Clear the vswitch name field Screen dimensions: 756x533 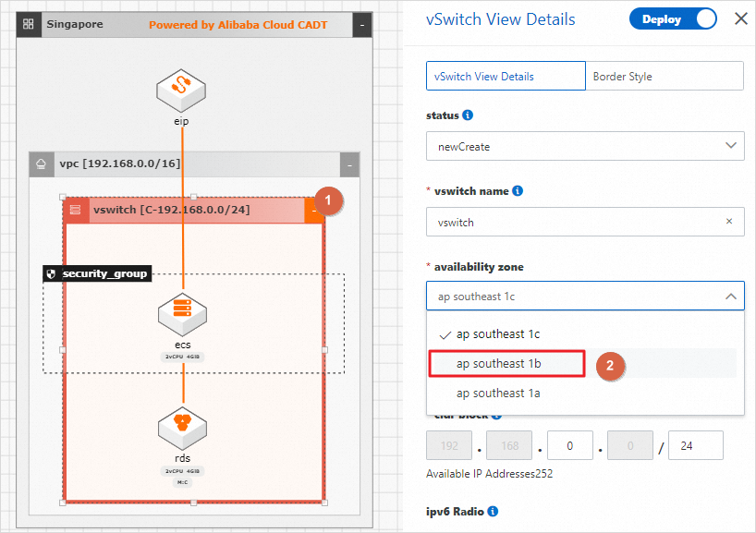click(729, 221)
